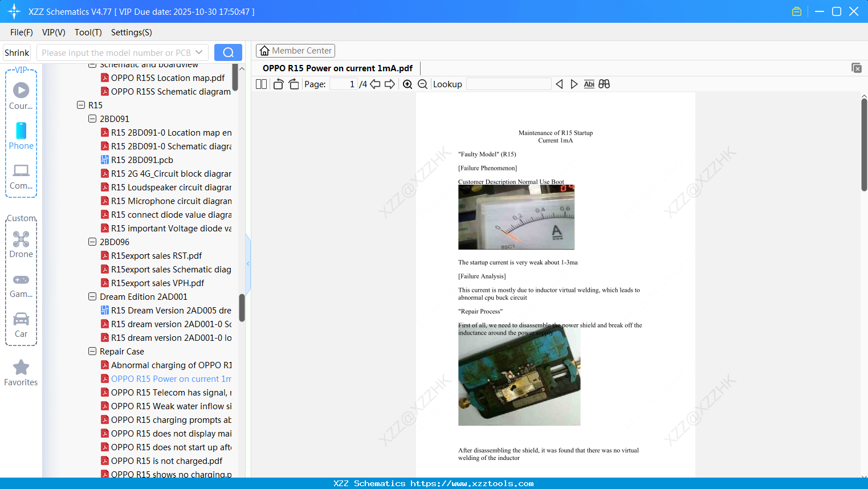Select the Drone category icon
The height and width of the screenshot is (489, 868).
[21, 244]
